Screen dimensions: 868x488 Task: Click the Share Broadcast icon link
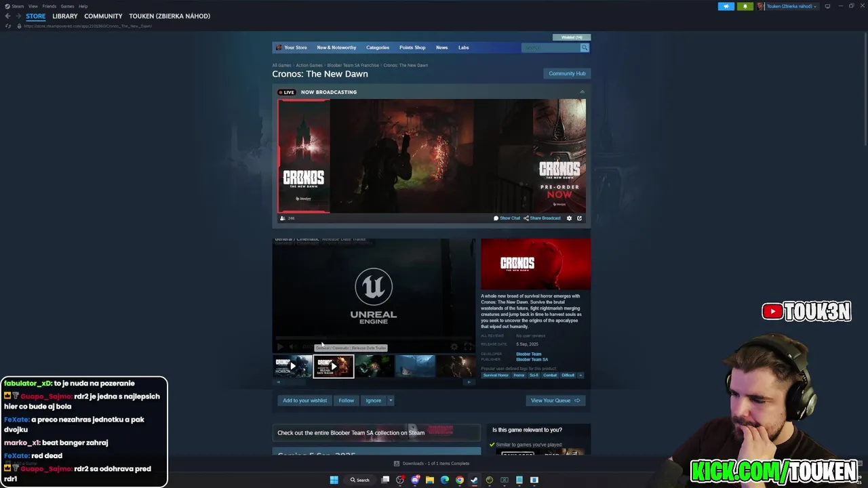point(542,218)
